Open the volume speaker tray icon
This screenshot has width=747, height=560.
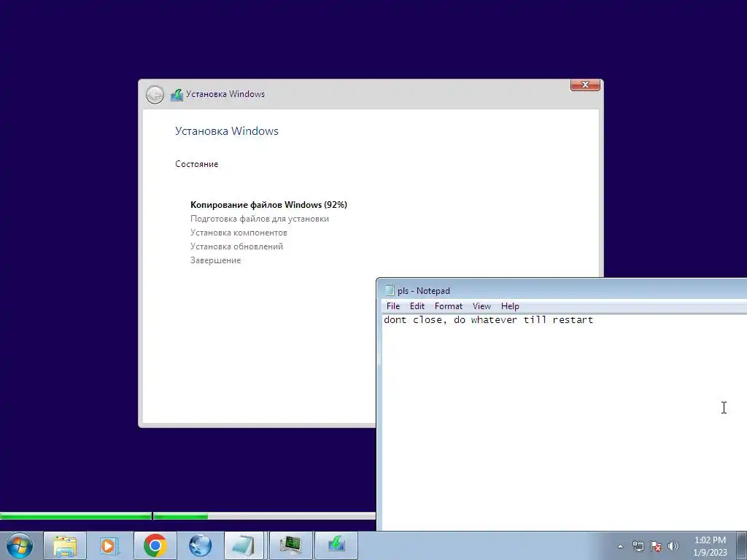click(x=673, y=546)
